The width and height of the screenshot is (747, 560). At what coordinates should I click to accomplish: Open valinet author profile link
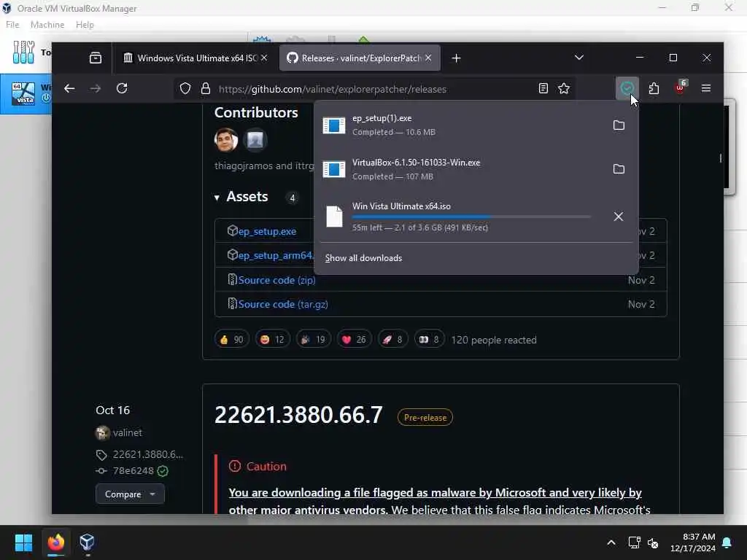click(x=127, y=432)
